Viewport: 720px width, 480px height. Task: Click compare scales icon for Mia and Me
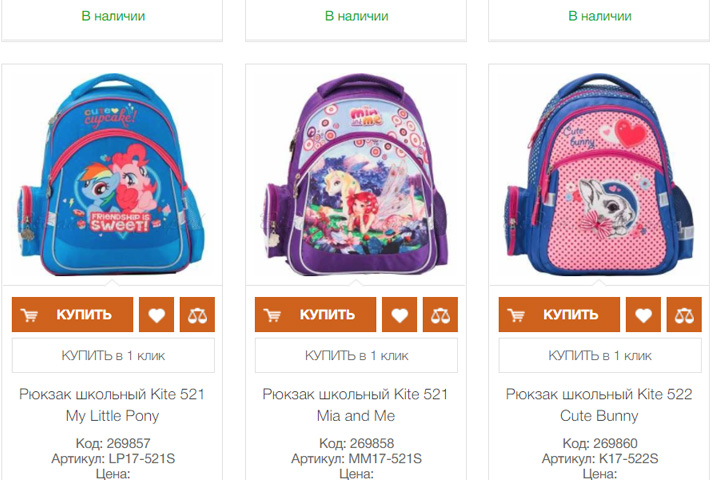[x=440, y=315]
